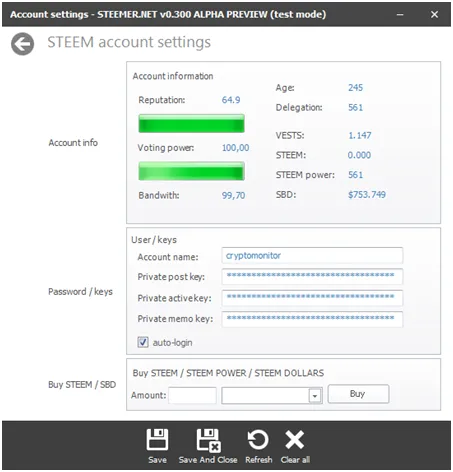Click the Buy button

[358, 394]
